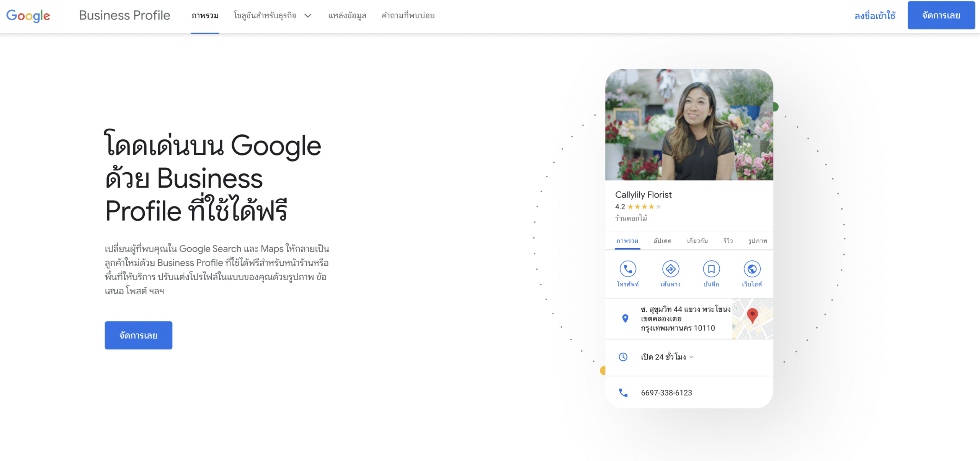Click the ลงชื่อเข้าใช้ sign-in link
This screenshot has width=980, height=461.
pyautogui.click(x=875, y=16)
